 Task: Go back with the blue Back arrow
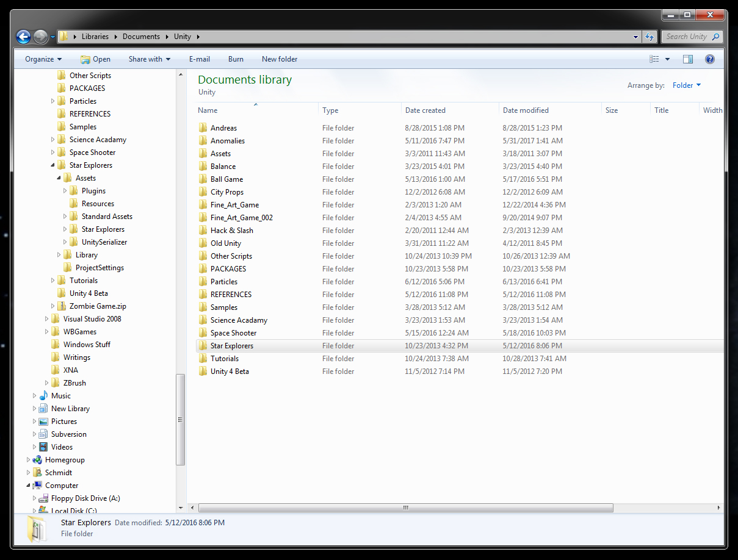coord(23,37)
